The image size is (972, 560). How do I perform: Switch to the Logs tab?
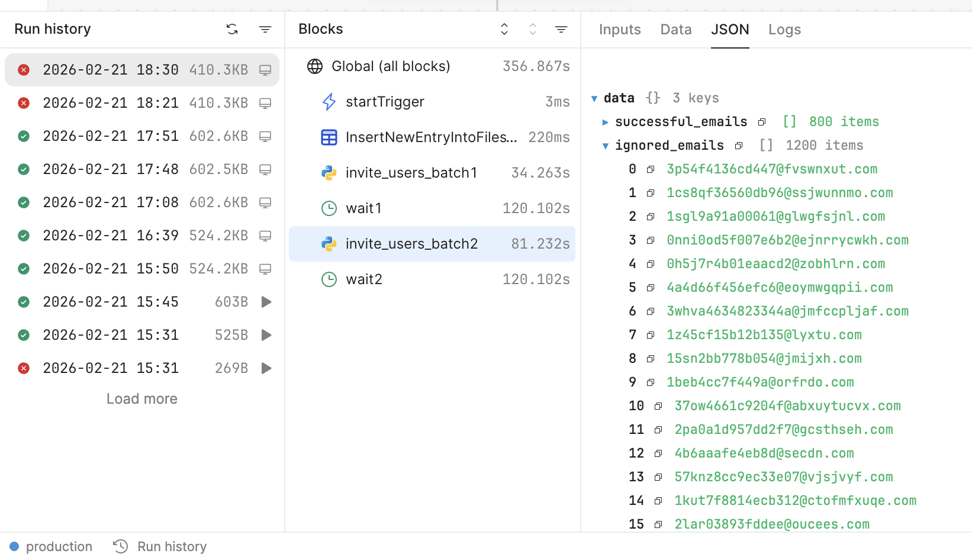click(784, 30)
